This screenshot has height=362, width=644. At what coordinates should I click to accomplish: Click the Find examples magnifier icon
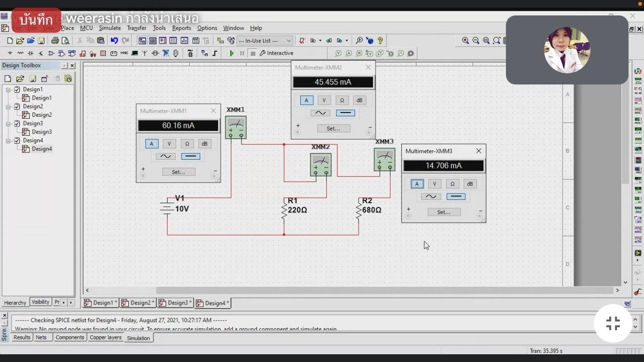coord(359,41)
